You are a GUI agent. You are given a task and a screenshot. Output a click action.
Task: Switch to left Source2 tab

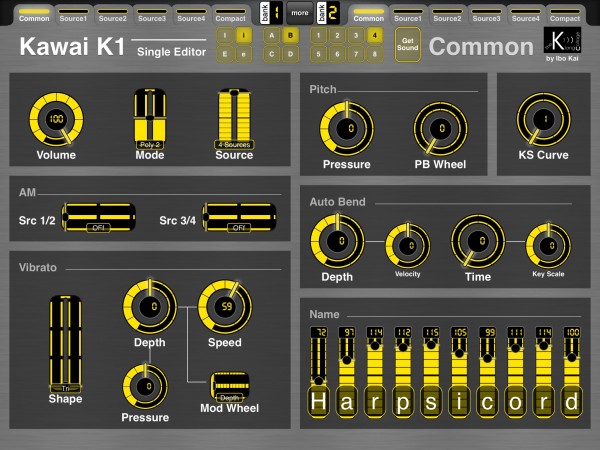point(112,15)
